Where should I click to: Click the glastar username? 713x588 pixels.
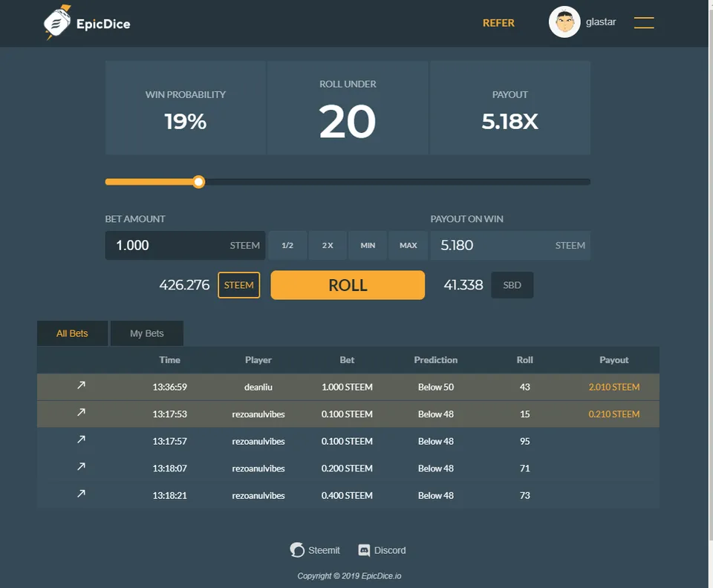point(601,22)
